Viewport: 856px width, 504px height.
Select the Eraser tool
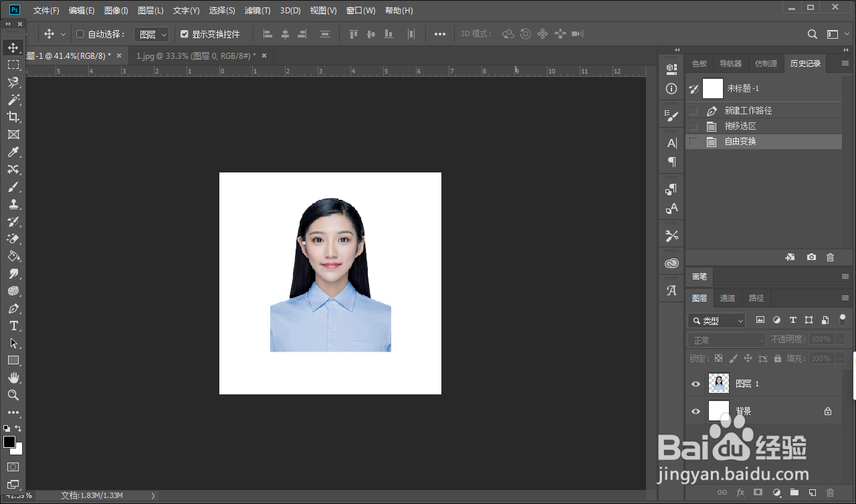pos(13,239)
